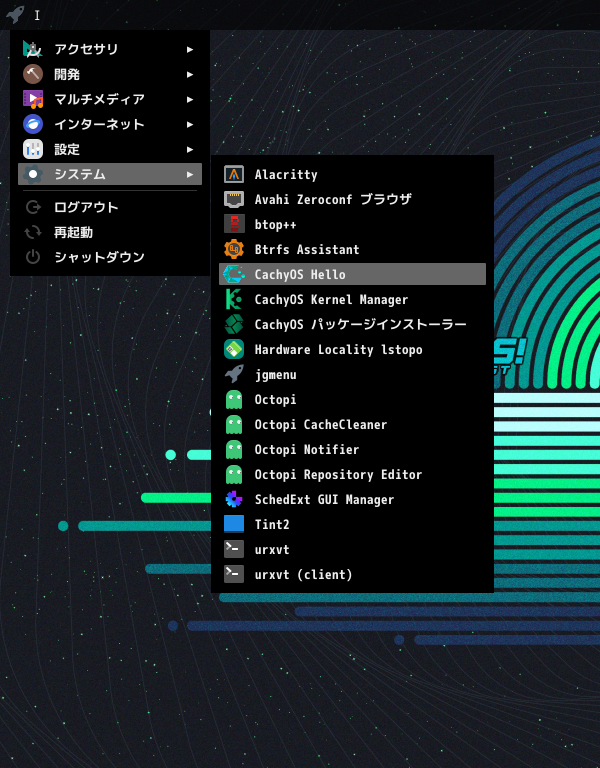600x768 pixels.
Task: Choose ログアウト to log out
Action: tap(86, 207)
